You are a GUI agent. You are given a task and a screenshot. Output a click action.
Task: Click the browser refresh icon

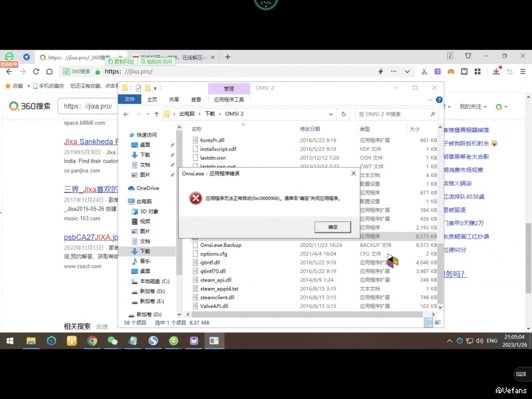click(x=36, y=71)
